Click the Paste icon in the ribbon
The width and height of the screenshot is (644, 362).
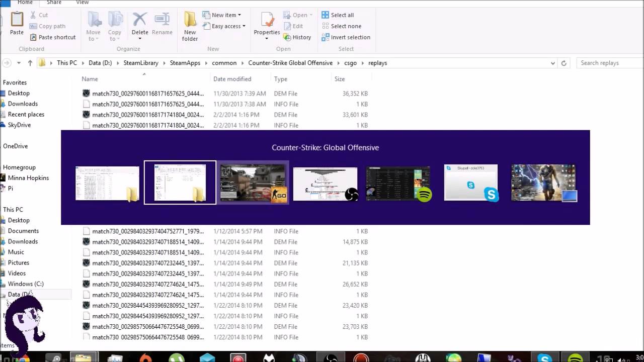(17, 19)
